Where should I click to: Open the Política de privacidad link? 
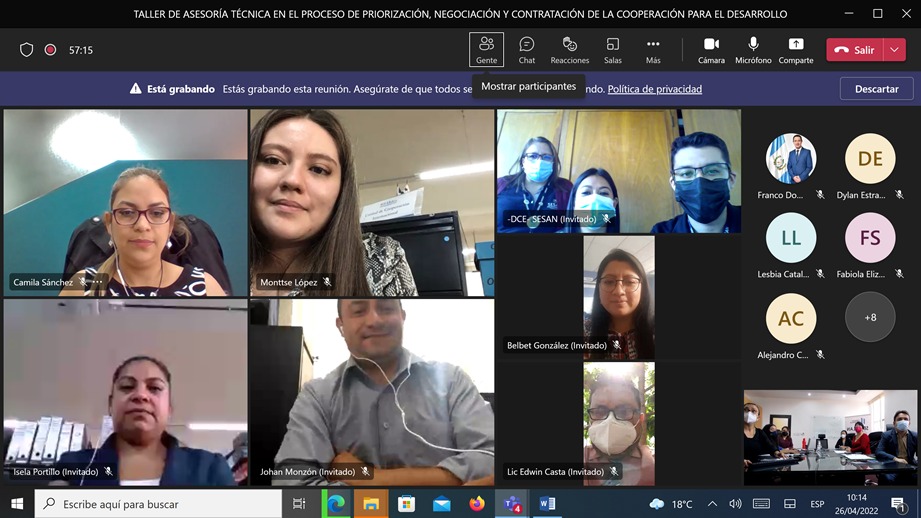(x=654, y=89)
